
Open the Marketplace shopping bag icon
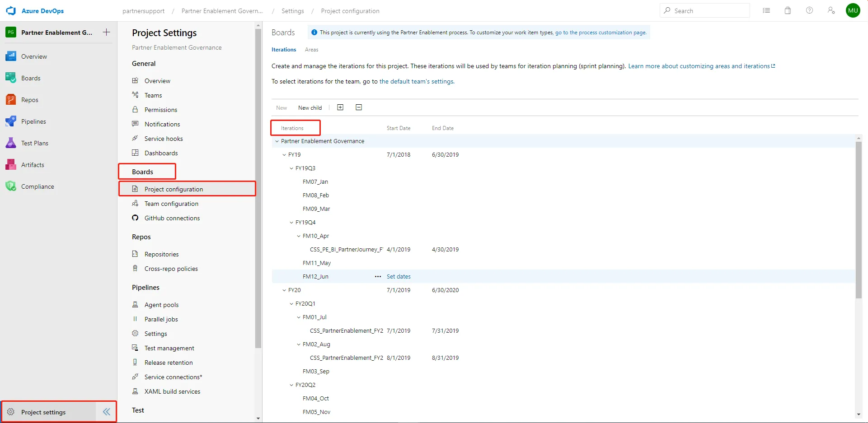coord(788,10)
